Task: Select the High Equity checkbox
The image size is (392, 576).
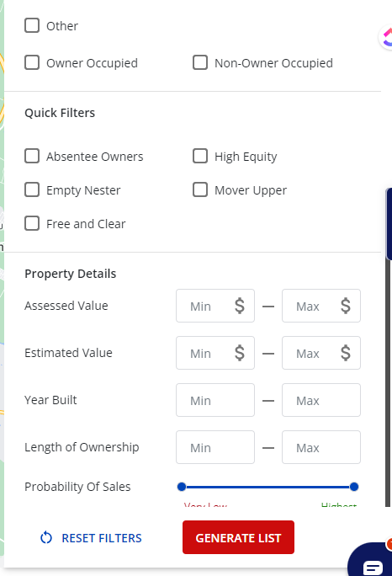Action: [200, 156]
